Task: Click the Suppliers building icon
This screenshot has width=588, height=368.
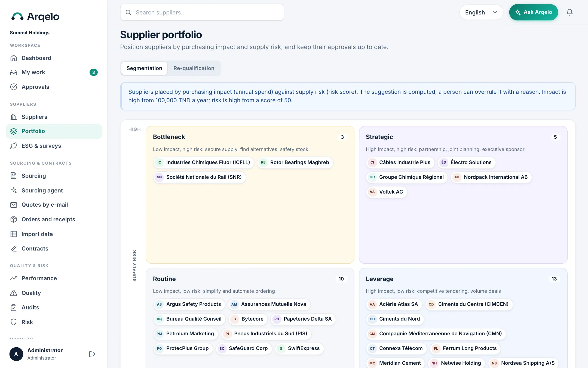Action: point(14,117)
